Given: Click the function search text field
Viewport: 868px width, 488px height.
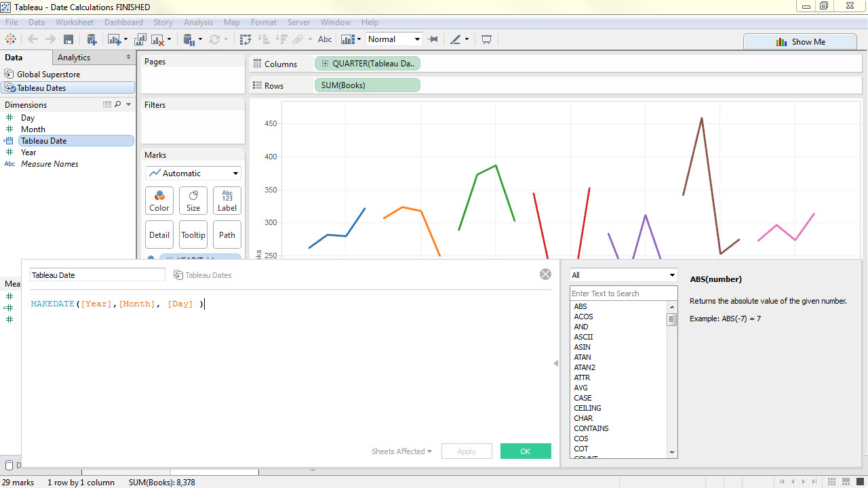Looking at the screenshot, I should click(x=623, y=293).
